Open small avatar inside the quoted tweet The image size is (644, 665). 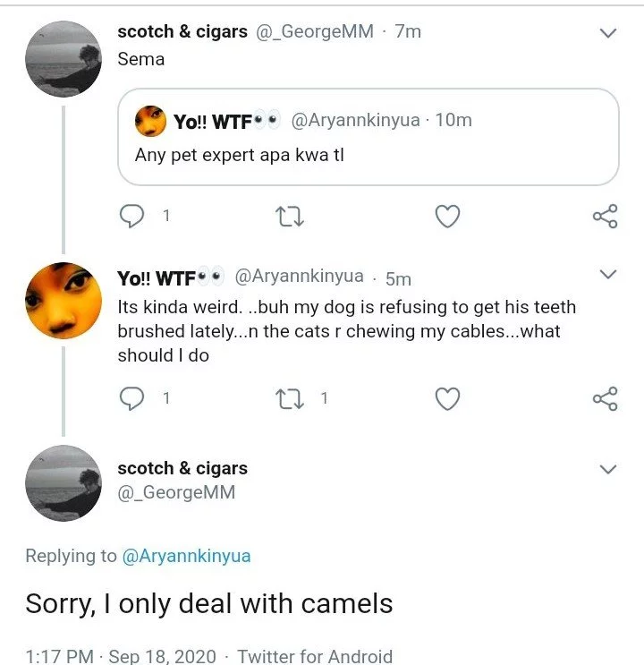[150, 121]
